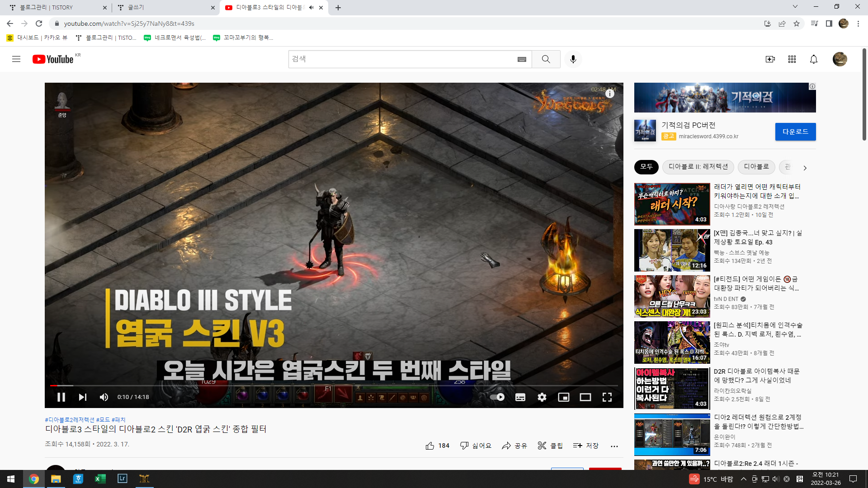Toggle the autoplay switch
This screenshot has width=868, height=488.
click(x=497, y=397)
